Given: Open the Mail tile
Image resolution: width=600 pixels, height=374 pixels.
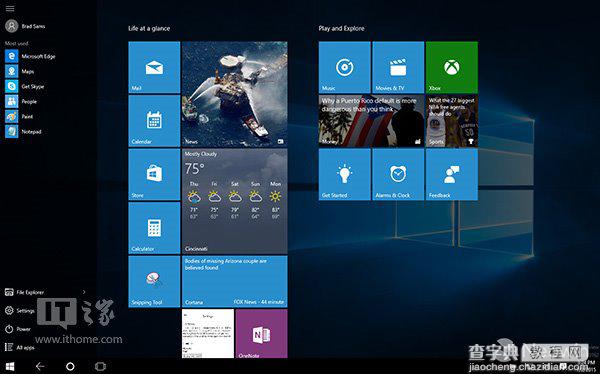Looking at the screenshot, I should click(154, 67).
